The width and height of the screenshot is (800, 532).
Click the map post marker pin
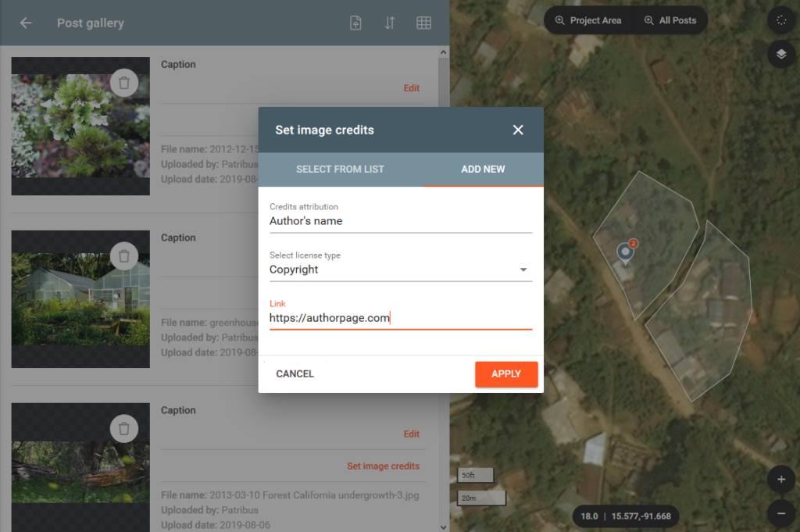coord(626,252)
